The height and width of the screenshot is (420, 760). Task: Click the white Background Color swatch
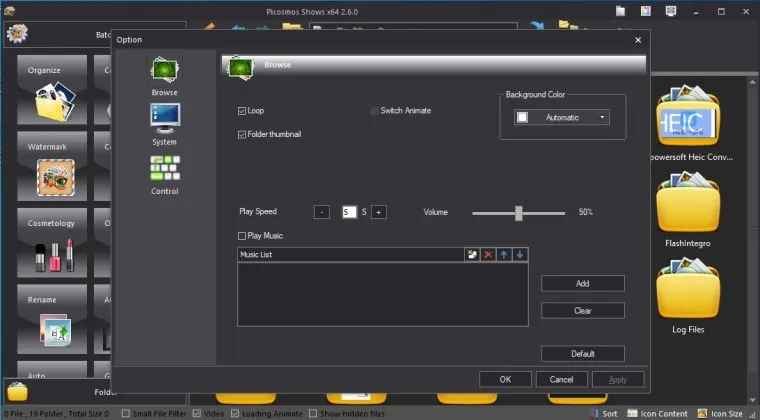coord(522,117)
